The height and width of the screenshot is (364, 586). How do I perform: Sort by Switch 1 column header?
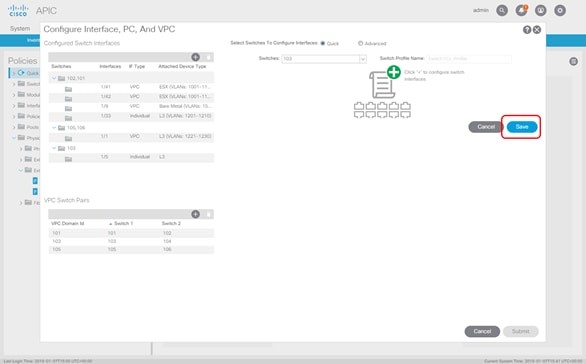(x=123, y=223)
